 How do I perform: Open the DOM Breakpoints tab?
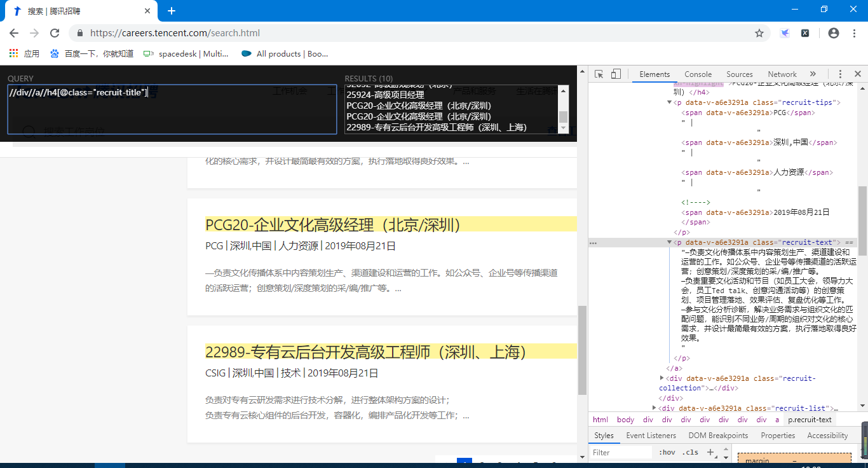click(x=718, y=436)
